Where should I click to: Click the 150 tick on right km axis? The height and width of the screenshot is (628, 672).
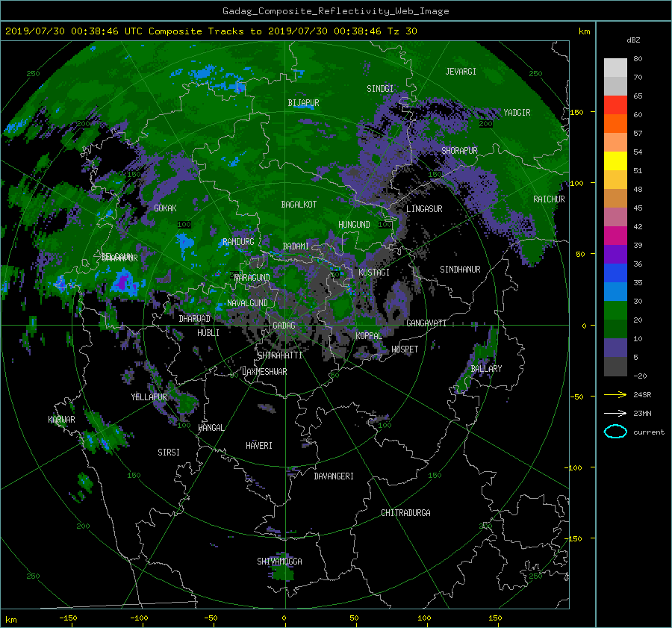[577, 112]
